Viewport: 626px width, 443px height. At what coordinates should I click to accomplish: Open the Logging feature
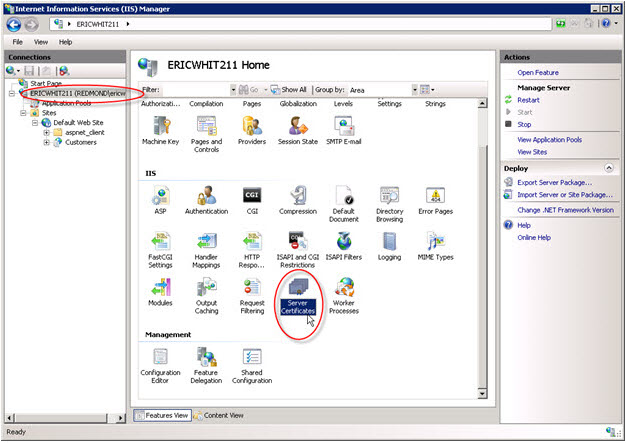[390, 246]
